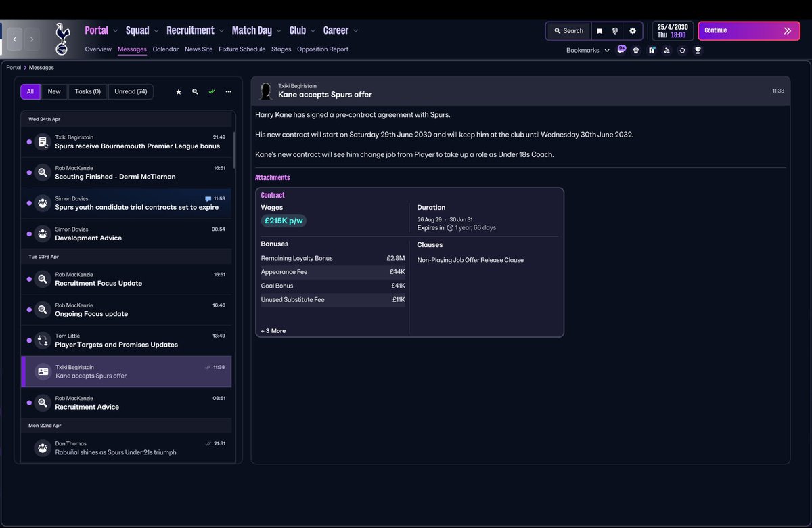This screenshot has width=812, height=528.
Task: Go back with the left arrow button
Action: point(15,39)
